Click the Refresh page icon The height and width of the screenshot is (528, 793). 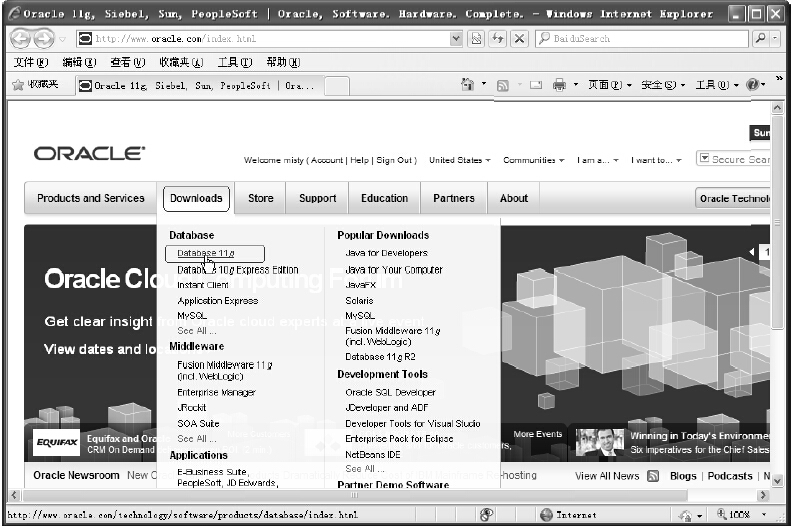coord(498,38)
